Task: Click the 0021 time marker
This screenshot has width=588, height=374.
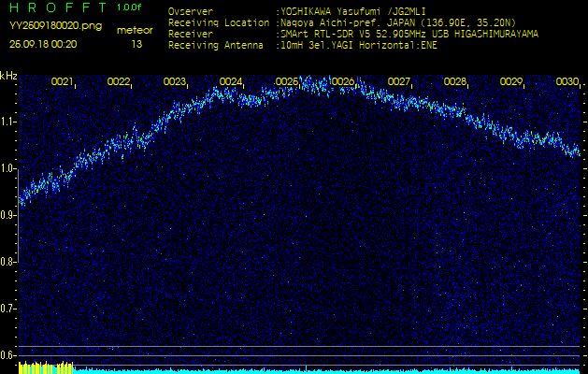Action: coord(63,82)
